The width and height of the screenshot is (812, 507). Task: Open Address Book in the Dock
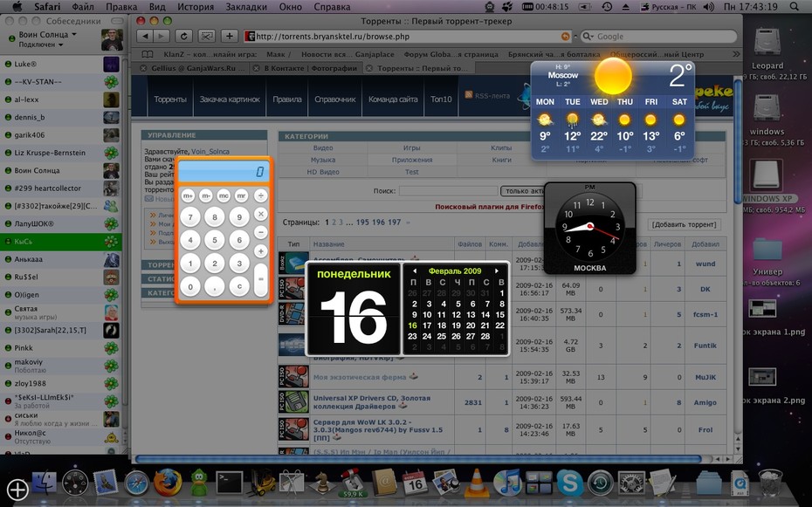click(x=383, y=483)
